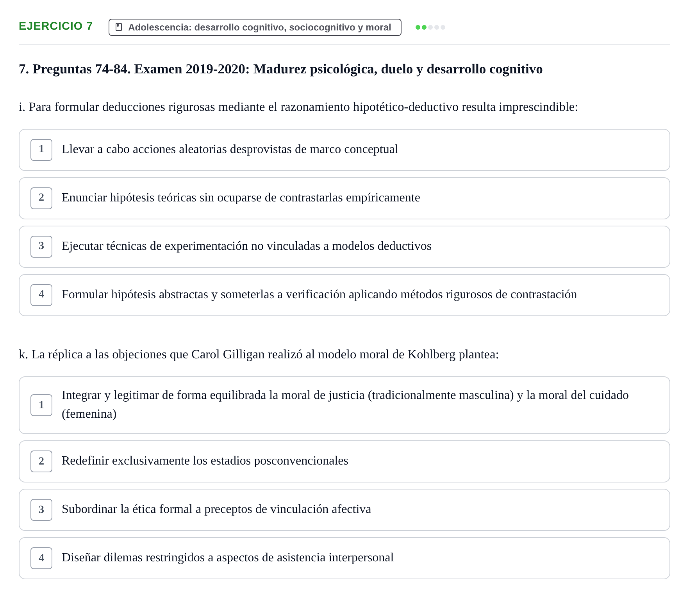Viewport: 689px width, 616px height.
Task: Click the difficulty dots progress indicator
Action: (430, 27)
